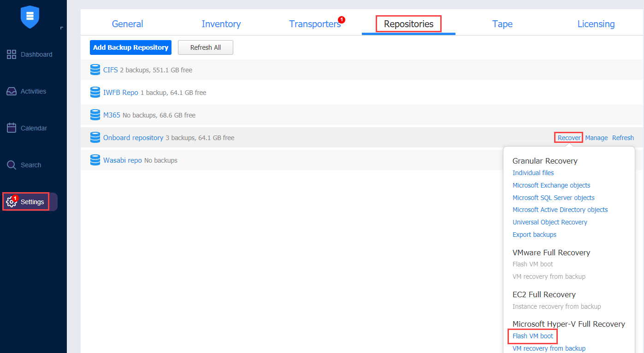Viewport: 644px width, 353px height.
Task: Click the Wasabi repo database icon
Action: pyautogui.click(x=95, y=160)
